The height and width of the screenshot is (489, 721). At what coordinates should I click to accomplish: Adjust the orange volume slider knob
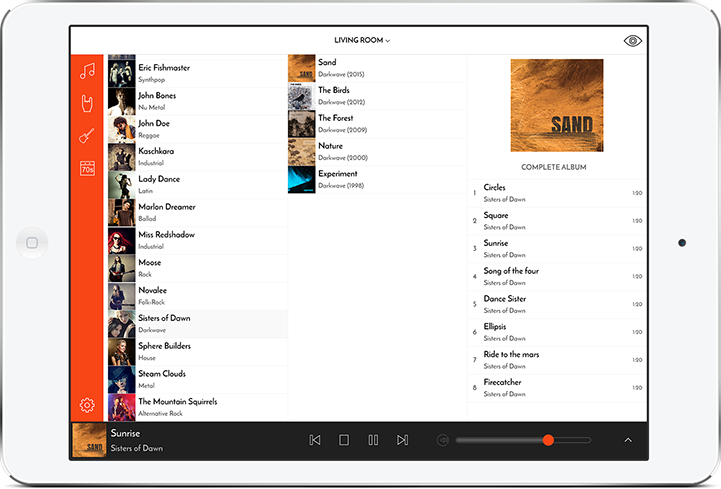click(x=548, y=440)
